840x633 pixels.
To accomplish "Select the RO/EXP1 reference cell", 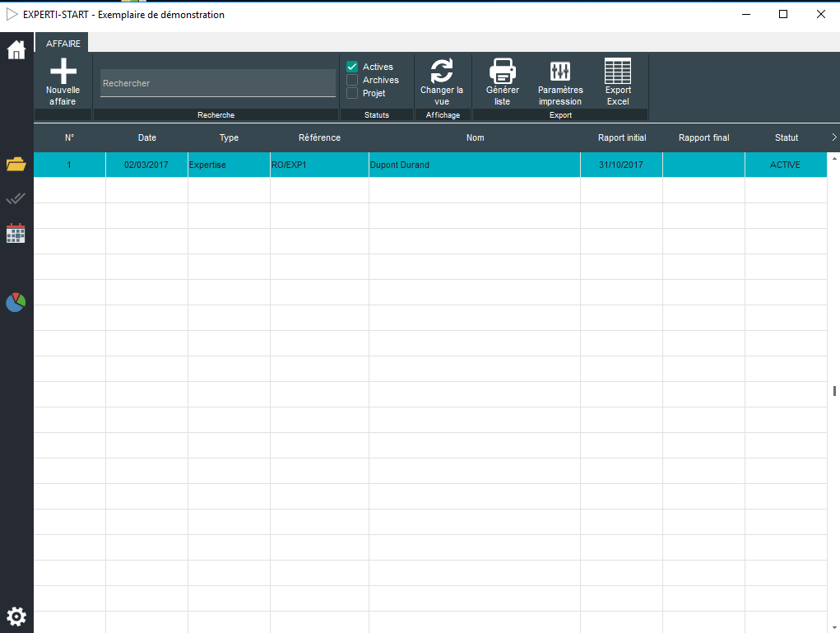I will tap(319, 165).
